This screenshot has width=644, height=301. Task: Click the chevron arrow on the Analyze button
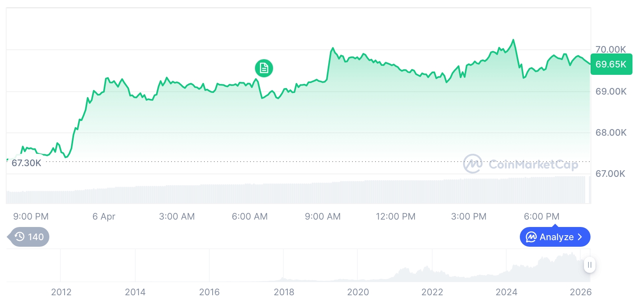tap(580, 237)
